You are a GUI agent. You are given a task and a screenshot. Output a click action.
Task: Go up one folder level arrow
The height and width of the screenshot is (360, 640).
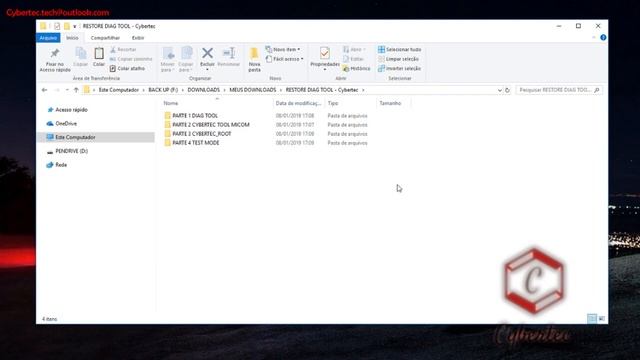click(x=76, y=90)
